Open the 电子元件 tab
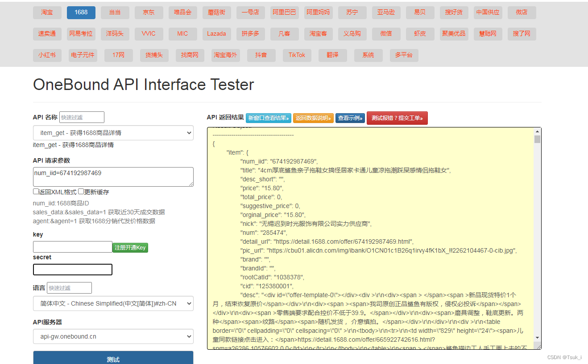The image size is (588, 364). [x=83, y=55]
